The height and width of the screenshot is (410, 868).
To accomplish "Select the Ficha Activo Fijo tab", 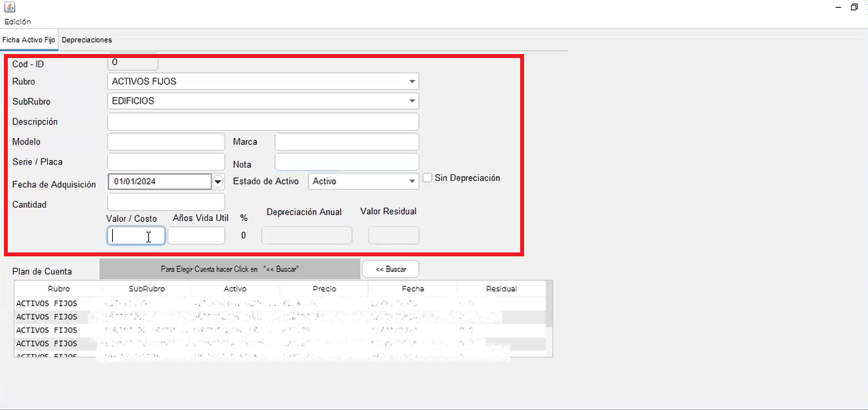I will point(29,41).
